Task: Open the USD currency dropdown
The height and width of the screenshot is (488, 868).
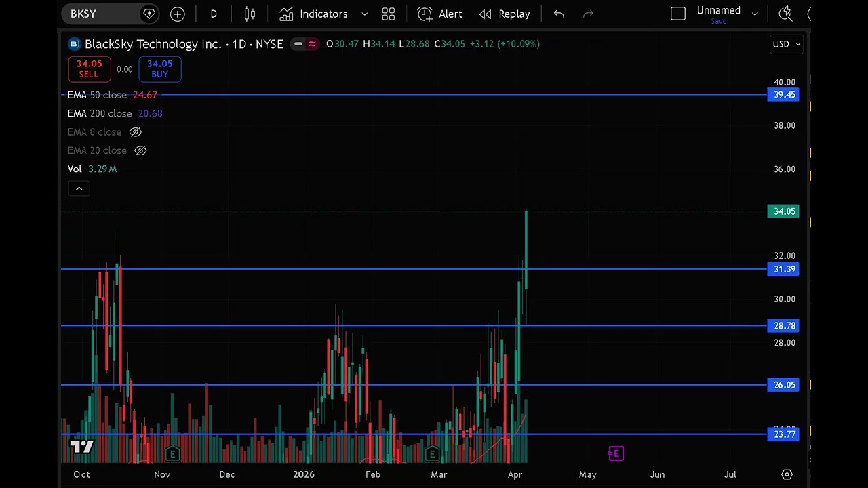Action: 787,44
